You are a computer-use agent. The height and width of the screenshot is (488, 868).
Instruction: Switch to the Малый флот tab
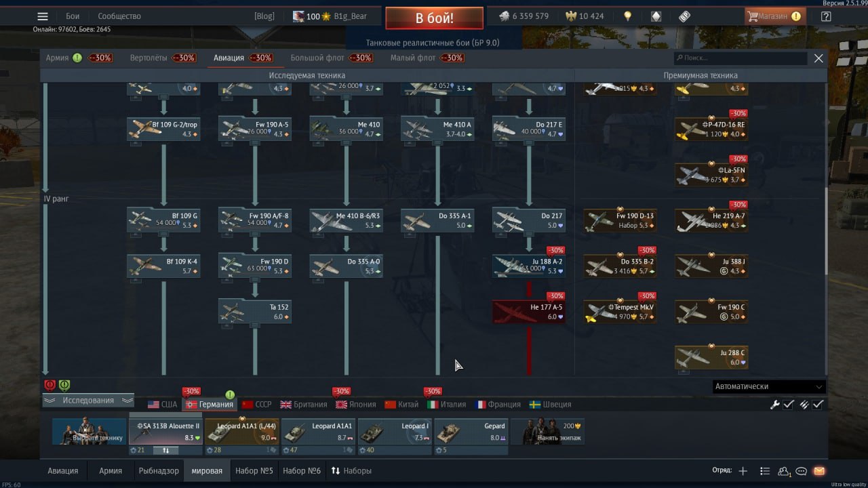412,58
